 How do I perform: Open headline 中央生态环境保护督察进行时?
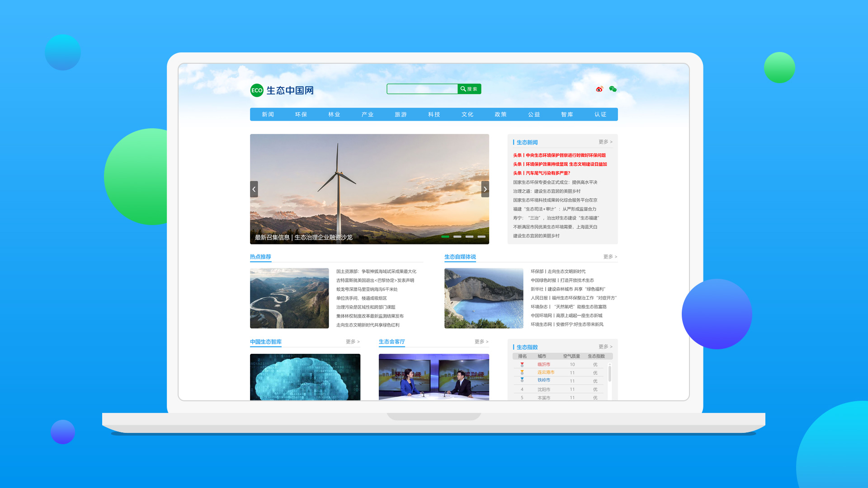560,155
